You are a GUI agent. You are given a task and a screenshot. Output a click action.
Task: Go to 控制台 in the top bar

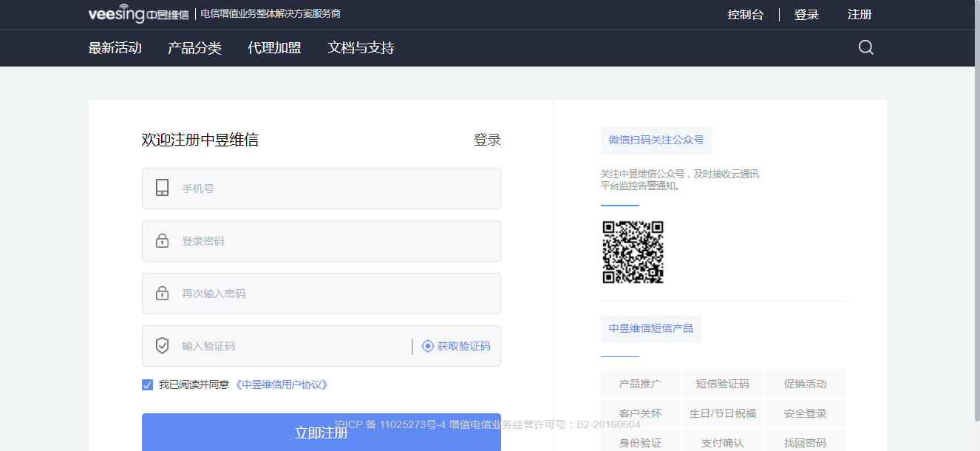click(745, 15)
